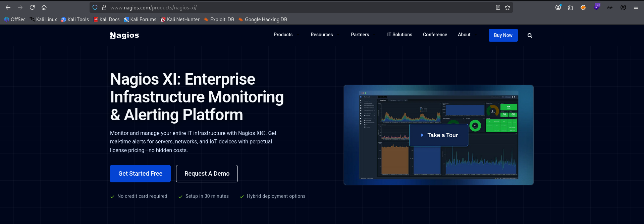Click the circular M extension icon
644x224 pixels.
pos(623,7)
